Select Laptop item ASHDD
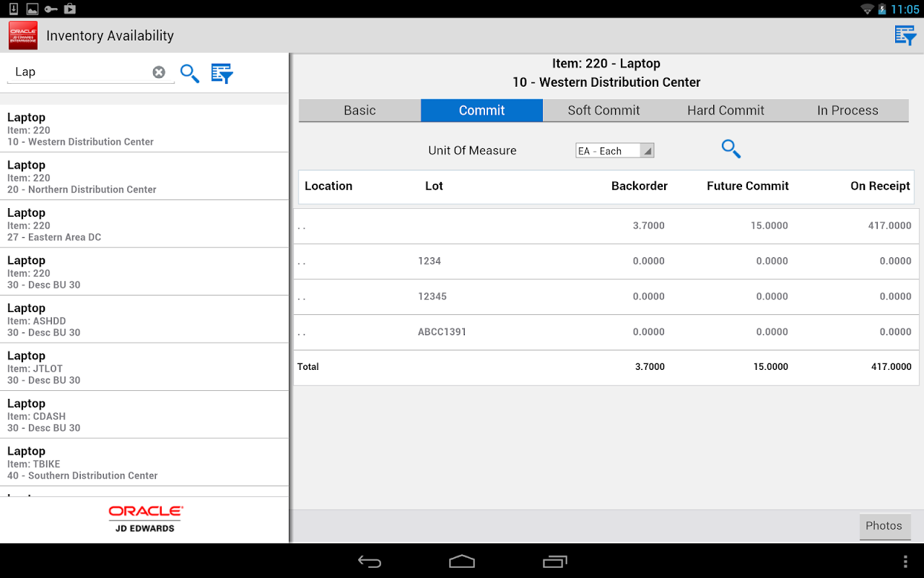This screenshot has width=924, height=578. coord(144,319)
